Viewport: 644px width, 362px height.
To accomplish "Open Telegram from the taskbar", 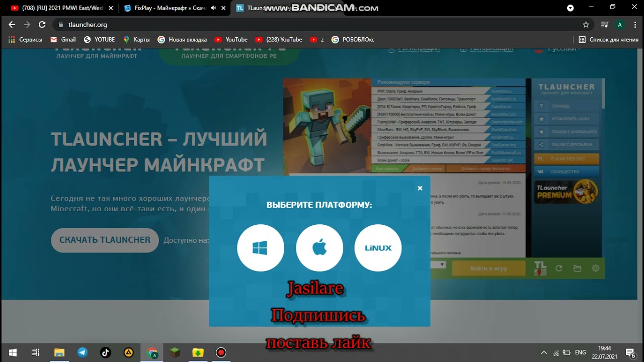I will click(83, 352).
